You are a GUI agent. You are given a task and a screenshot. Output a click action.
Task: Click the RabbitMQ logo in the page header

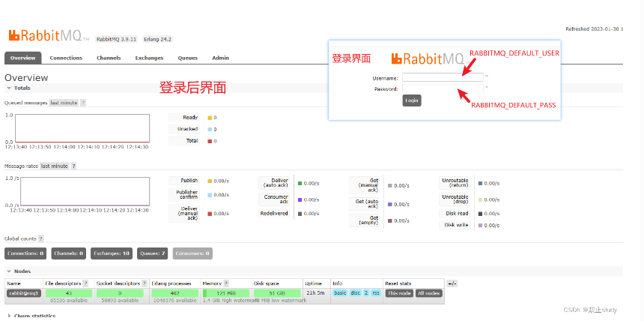(49, 36)
